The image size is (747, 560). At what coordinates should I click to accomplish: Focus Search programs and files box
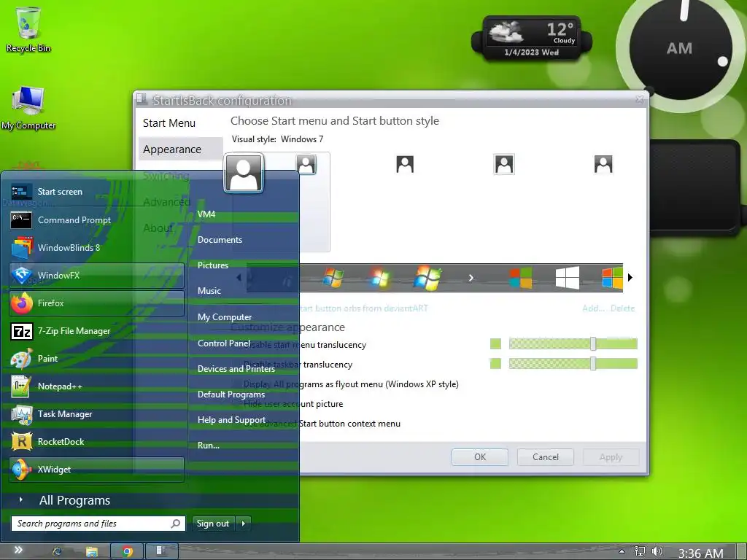click(x=98, y=524)
